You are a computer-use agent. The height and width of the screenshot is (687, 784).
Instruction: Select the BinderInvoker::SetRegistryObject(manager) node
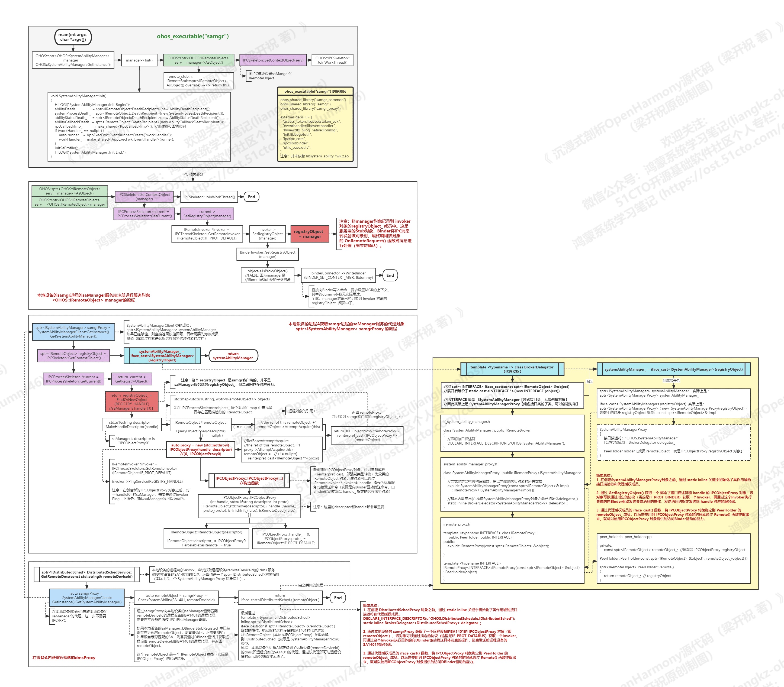pos(267,254)
